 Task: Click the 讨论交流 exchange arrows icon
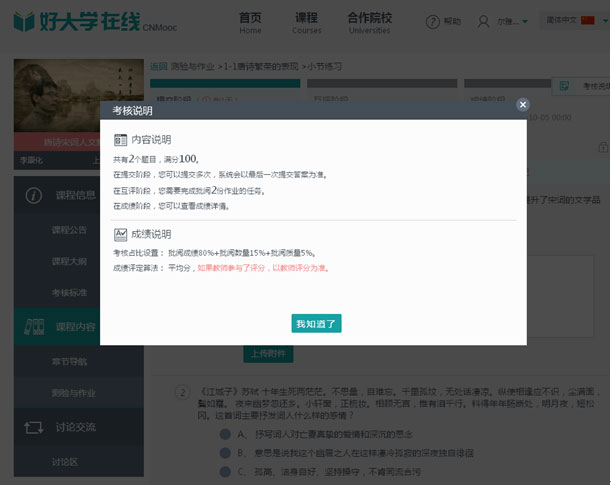pos(31,427)
